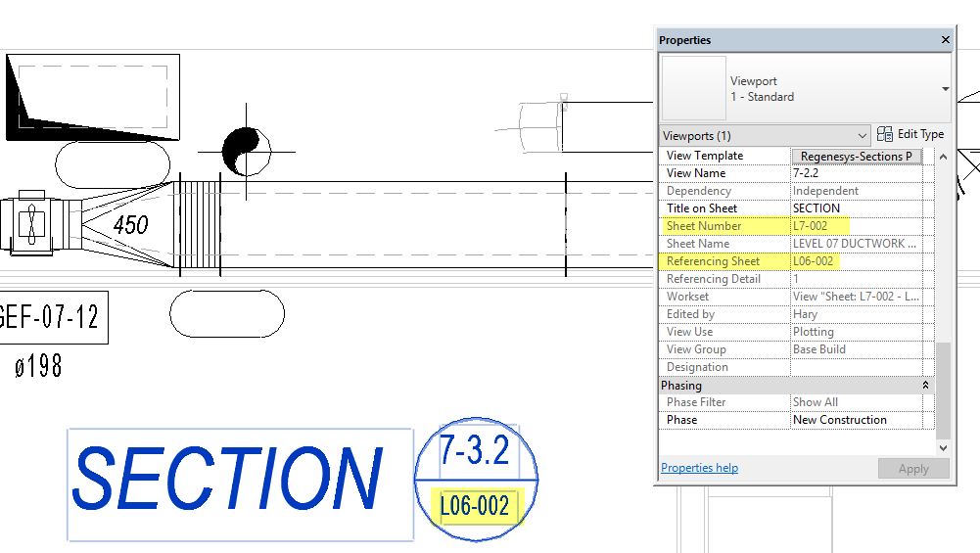This screenshot has height=553, width=980.
Task: Click the View Template property label
Action: click(704, 156)
